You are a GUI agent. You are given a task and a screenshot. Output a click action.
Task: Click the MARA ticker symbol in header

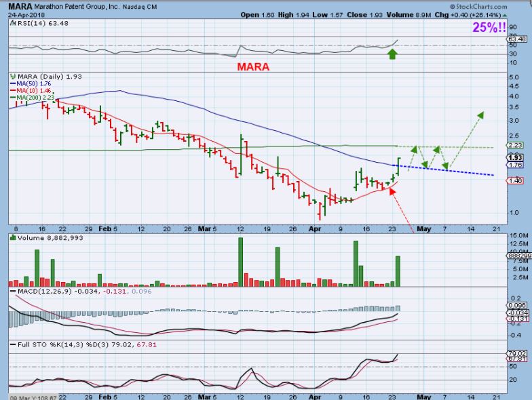coord(20,7)
